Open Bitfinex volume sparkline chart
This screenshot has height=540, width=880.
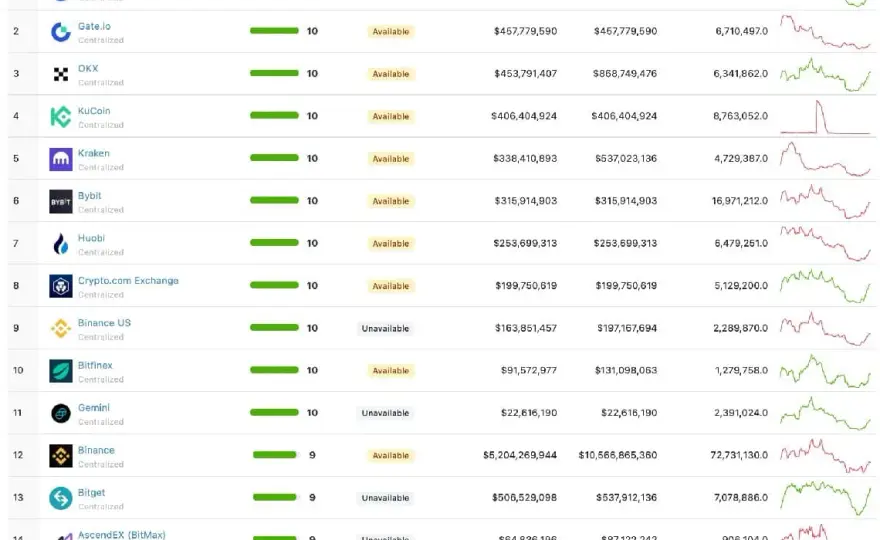825,371
